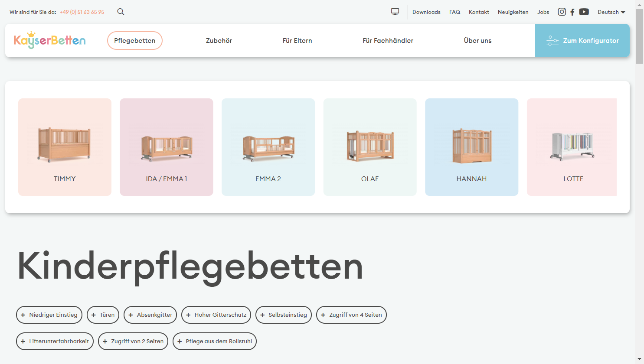
Task: Click the KayserBetten logo
Action: [x=50, y=40]
